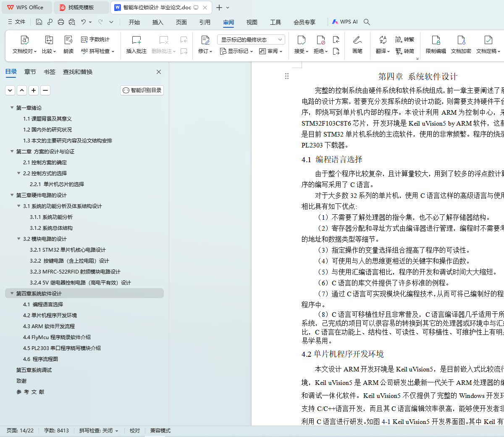504x437 pixels.
Task: Click the print preview icon
Action: pyautogui.click(x=72, y=22)
